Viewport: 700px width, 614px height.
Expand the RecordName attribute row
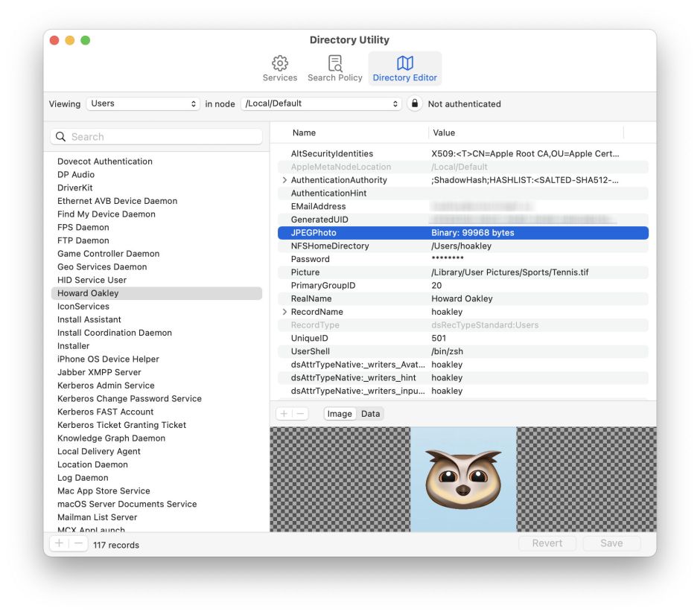(x=284, y=312)
